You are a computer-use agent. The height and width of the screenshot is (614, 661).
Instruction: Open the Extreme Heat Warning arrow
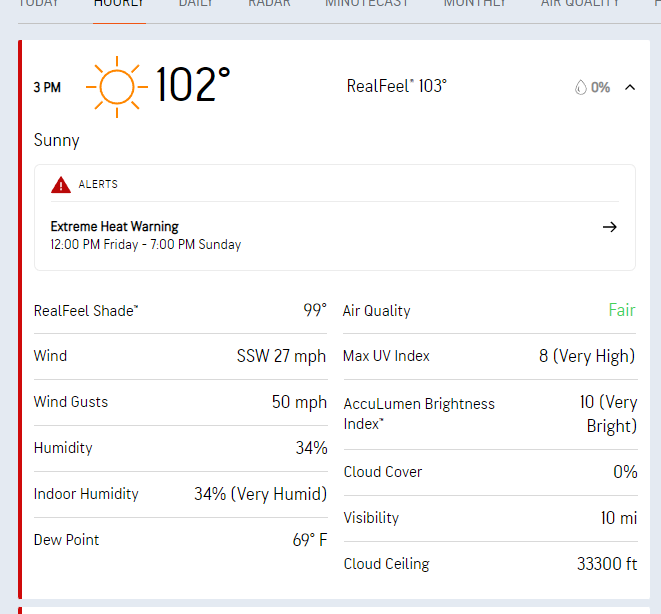pyautogui.click(x=610, y=227)
